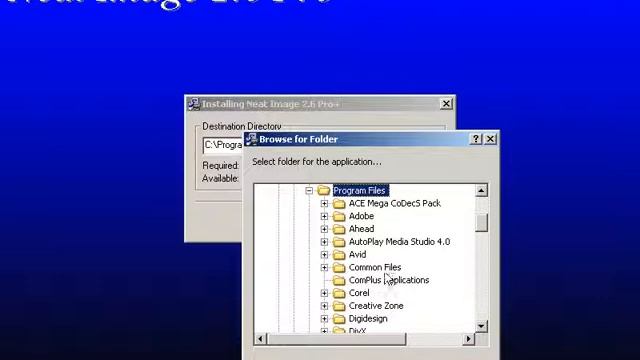Screen dimensions: 640x360
Task: Click the ACE Mega CoDecS Pack folder icon
Action: 339,203
